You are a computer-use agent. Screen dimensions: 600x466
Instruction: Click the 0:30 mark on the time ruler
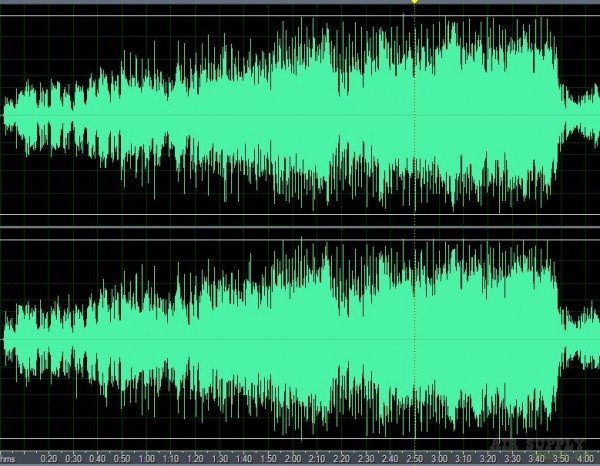tap(73, 458)
